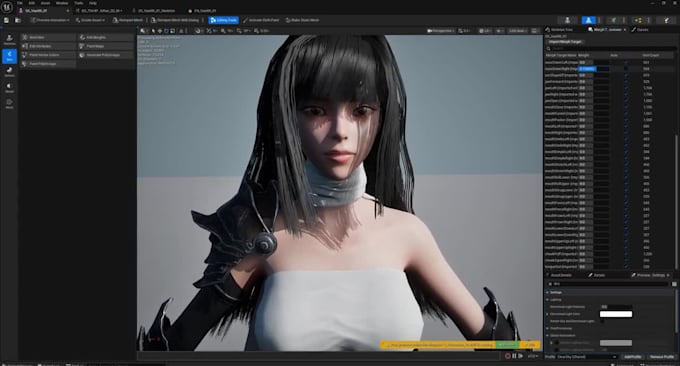The width and height of the screenshot is (680, 366).
Task: Toggle Auto checkbox for mouthPucker row
Action: (626, 120)
